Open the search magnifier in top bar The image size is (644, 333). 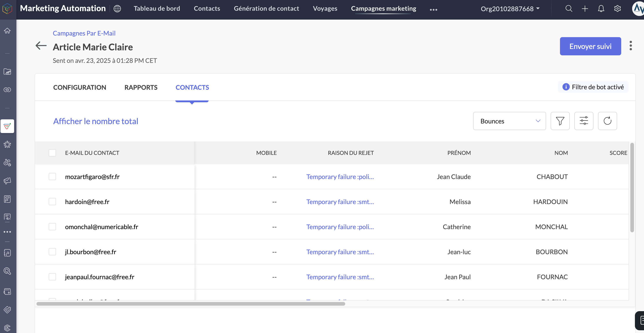(569, 8)
